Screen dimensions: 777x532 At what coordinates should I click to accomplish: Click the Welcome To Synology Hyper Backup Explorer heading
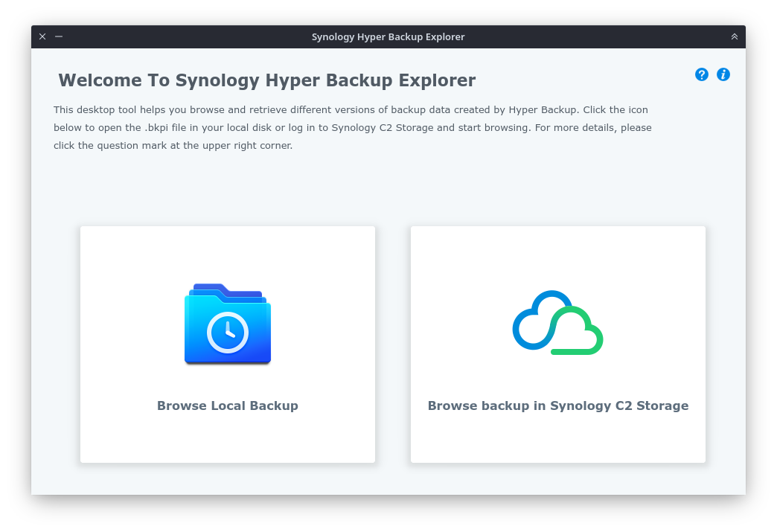coord(267,80)
